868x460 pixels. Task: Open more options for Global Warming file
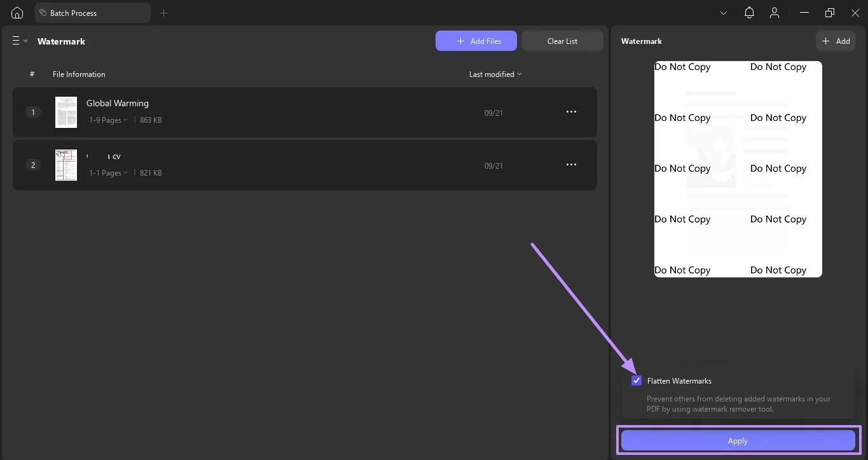(x=571, y=112)
